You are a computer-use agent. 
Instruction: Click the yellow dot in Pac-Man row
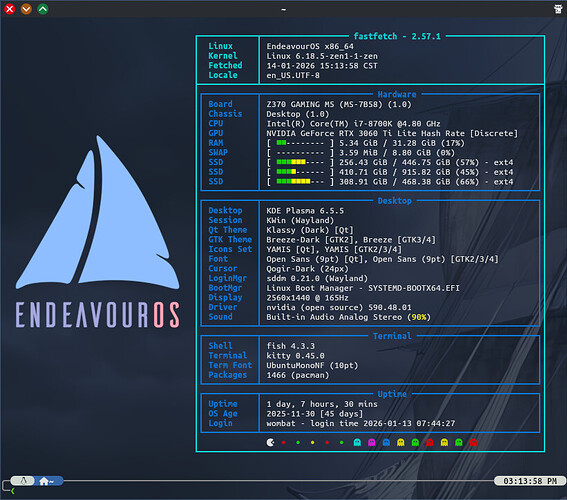coord(312,443)
